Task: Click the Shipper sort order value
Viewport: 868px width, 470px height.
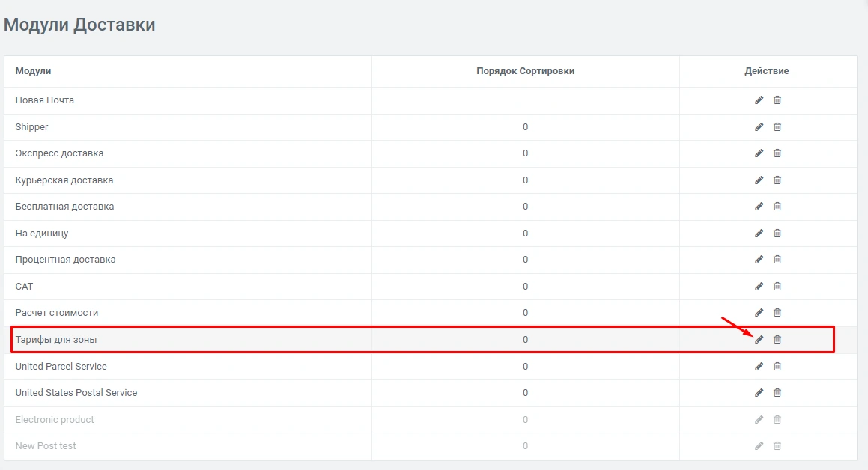Action: 525,127
